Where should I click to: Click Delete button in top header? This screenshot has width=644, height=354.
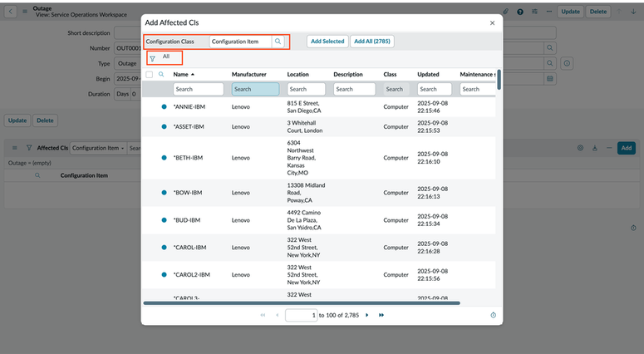(598, 12)
